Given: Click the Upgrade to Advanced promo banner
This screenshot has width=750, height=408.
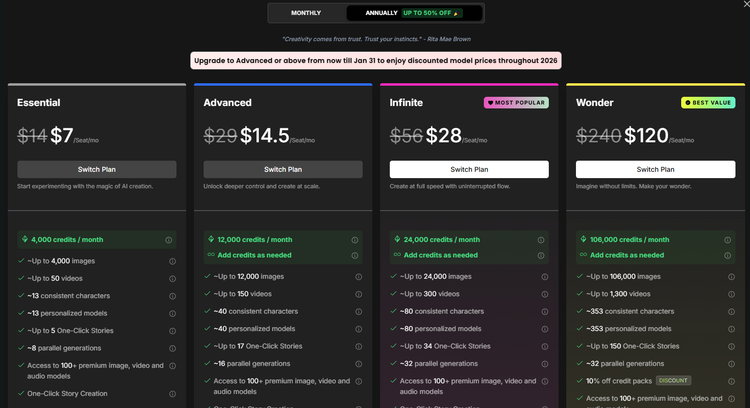Looking at the screenshot, I should 375,61.
